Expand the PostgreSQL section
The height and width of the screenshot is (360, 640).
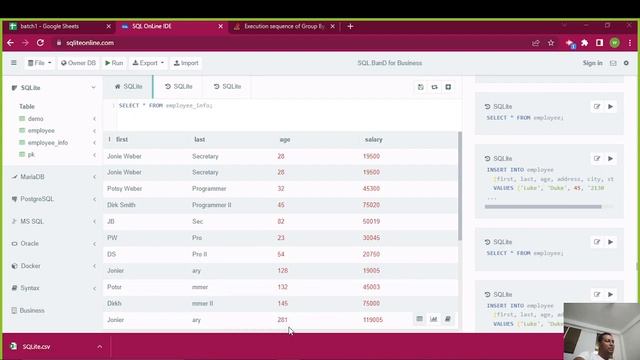point(53,199)
